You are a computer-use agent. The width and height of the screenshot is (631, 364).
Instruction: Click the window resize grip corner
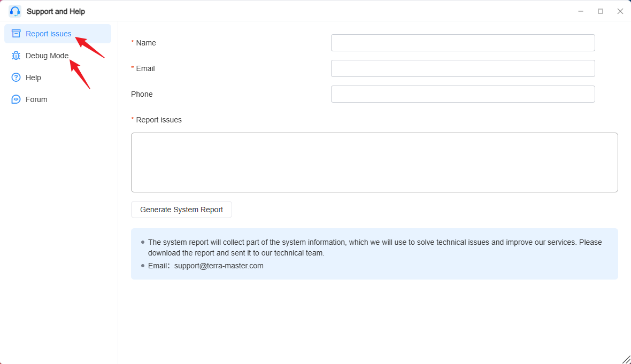pyautogui.click(x=627, y=360)
